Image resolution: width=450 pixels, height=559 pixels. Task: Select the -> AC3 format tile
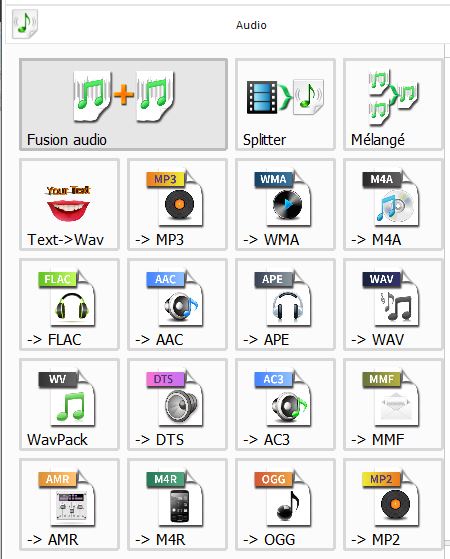pyautogui.click(x=285, y=404)
